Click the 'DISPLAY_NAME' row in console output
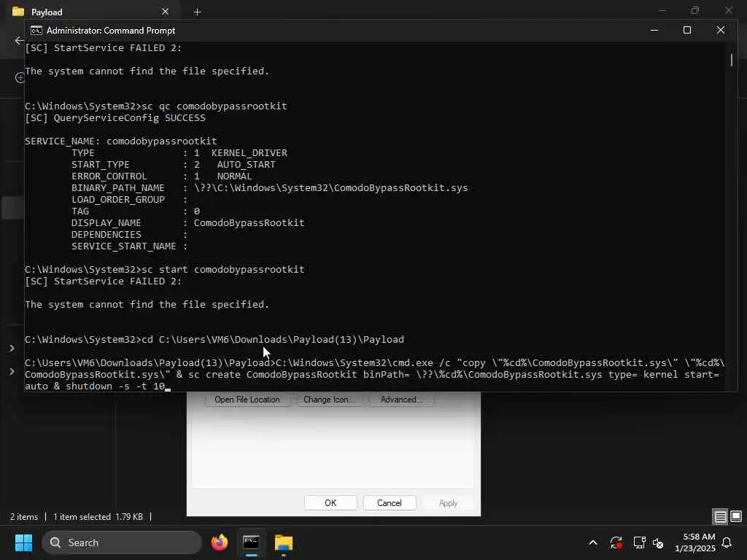The height and width of the screenshot is (560, 747). [187, 223]
